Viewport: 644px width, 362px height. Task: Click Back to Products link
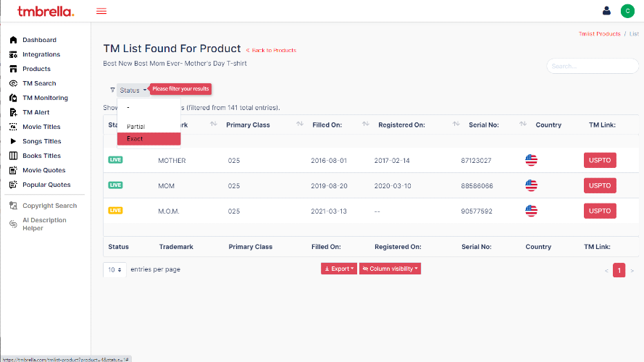(x=272, y=50)
